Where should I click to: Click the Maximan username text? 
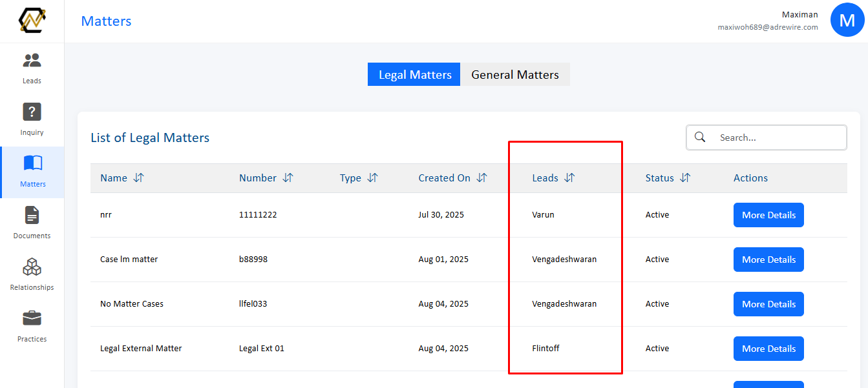click(x=799, y=15)
